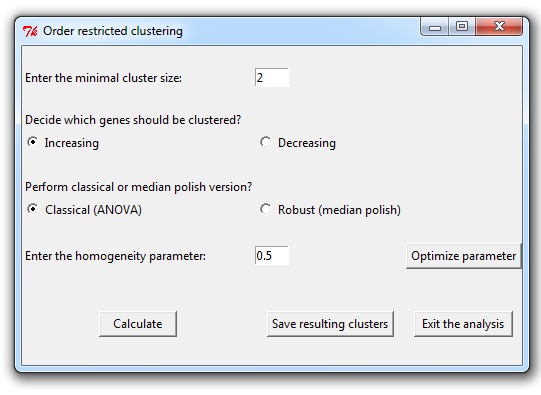
Task: Maximize the Order restricted clustering window
Action: (x=462, y=27)
